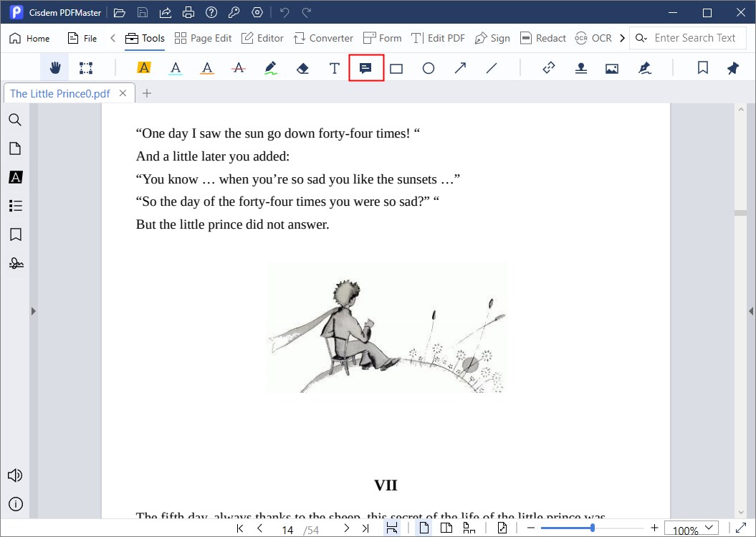The height and width of the screenshot is (537, 756).
Task: Select the Underline text tool
Action: point(176,68)
